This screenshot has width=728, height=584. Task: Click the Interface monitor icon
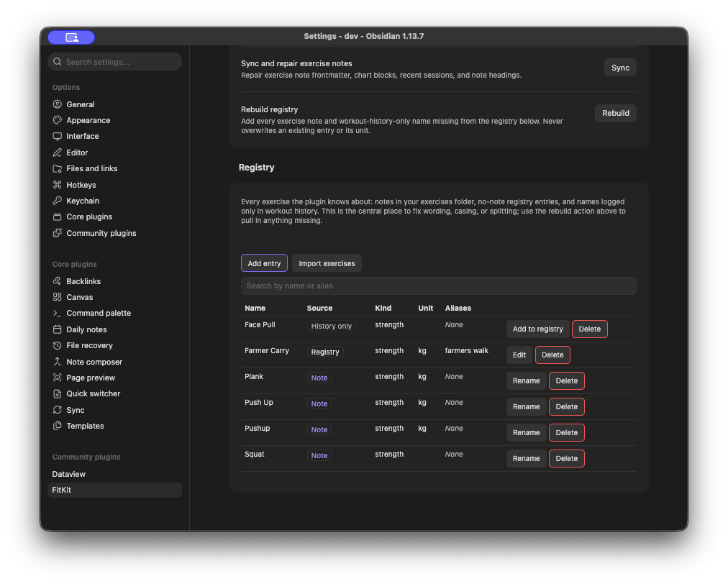[x=57, y=136]
